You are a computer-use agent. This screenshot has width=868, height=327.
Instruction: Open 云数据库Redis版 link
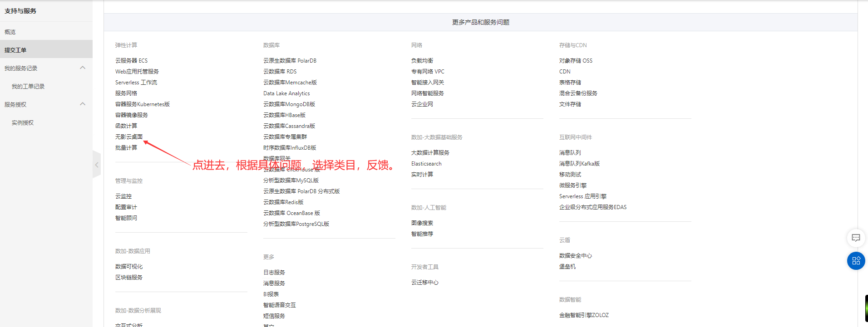283,202
